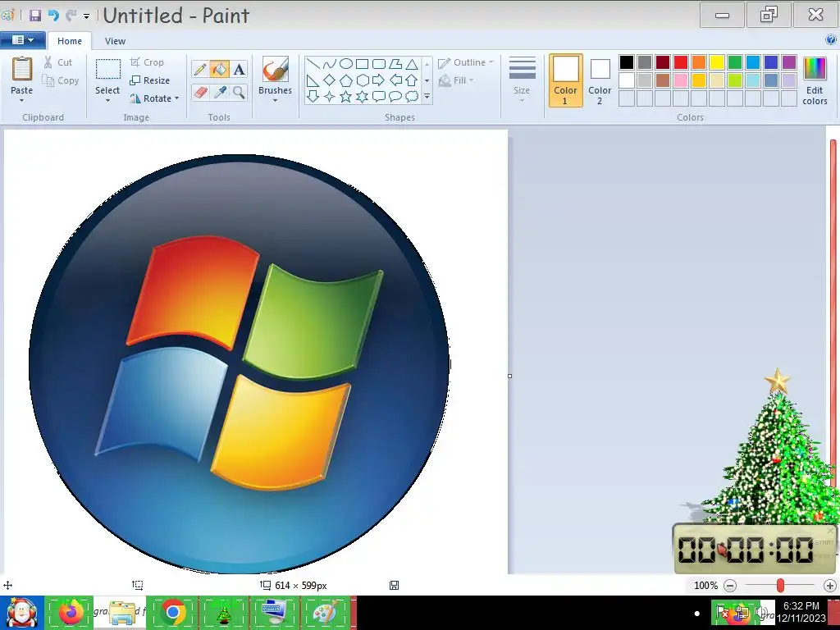Choose the Oval callout shape
Viewport: 840px width, 630px height.
click(x=395, y=97)
